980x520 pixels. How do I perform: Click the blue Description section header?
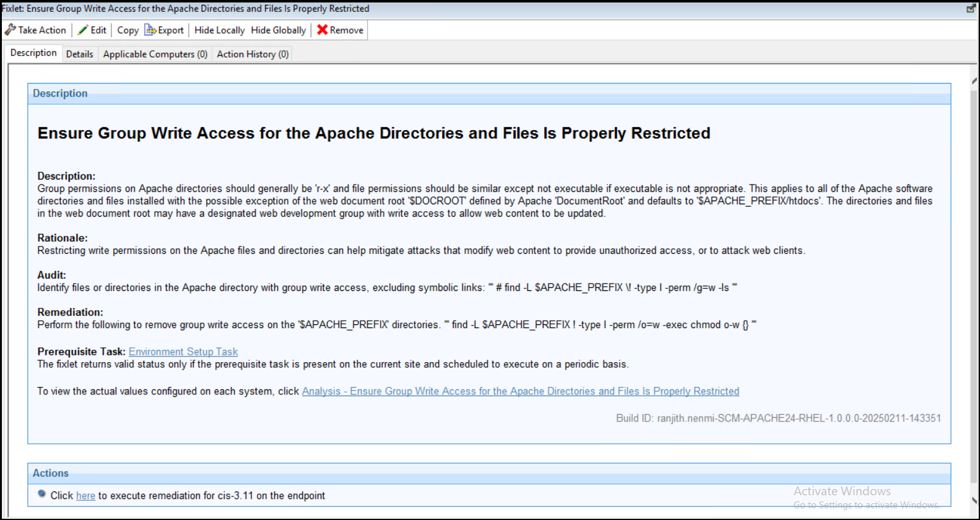[x=489, y=93]
